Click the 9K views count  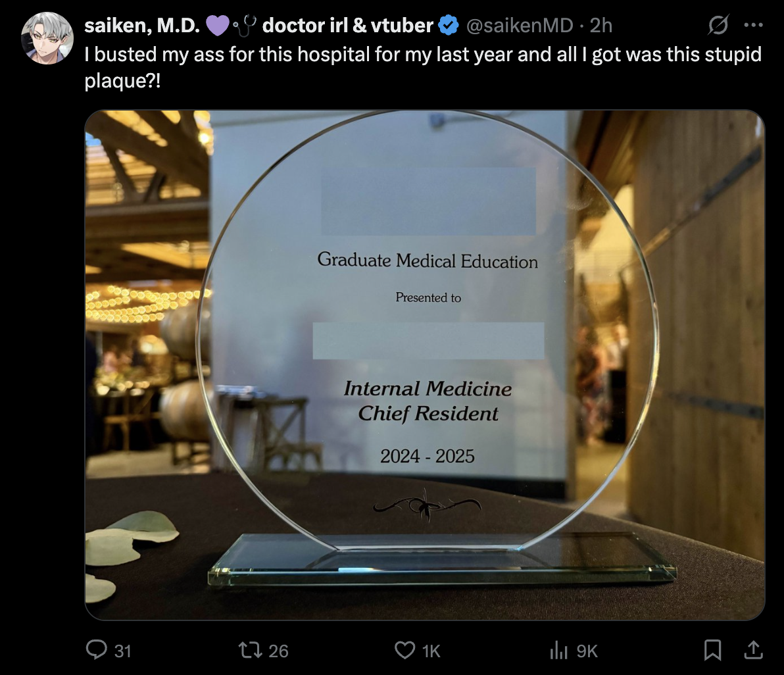point(587,651)
